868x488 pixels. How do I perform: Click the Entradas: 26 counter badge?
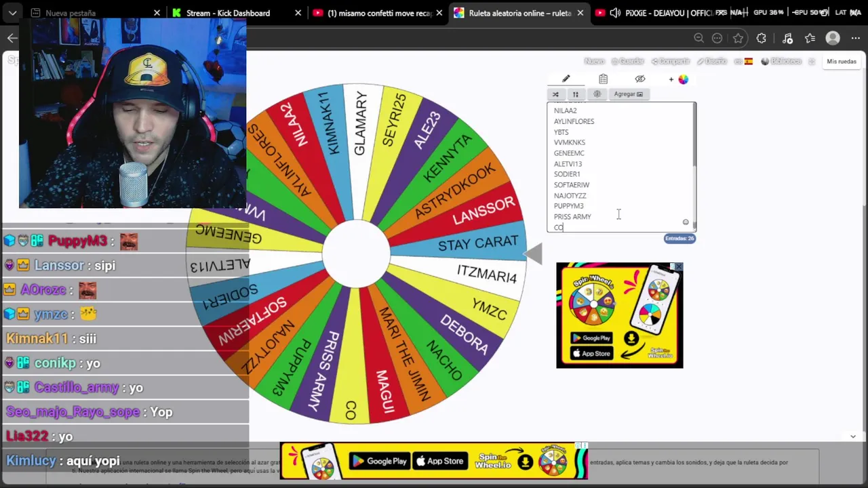[x=679, y=239]
